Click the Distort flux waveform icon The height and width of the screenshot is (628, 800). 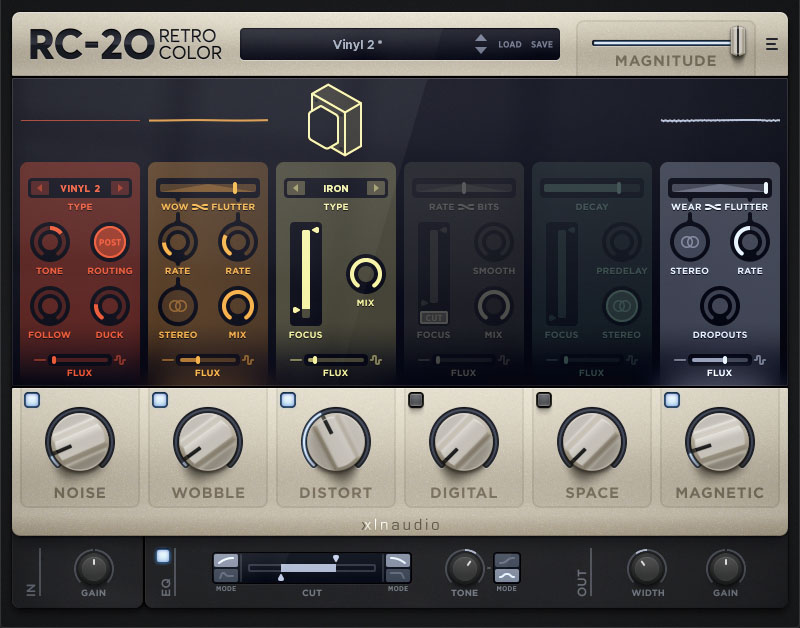[377, 360]
